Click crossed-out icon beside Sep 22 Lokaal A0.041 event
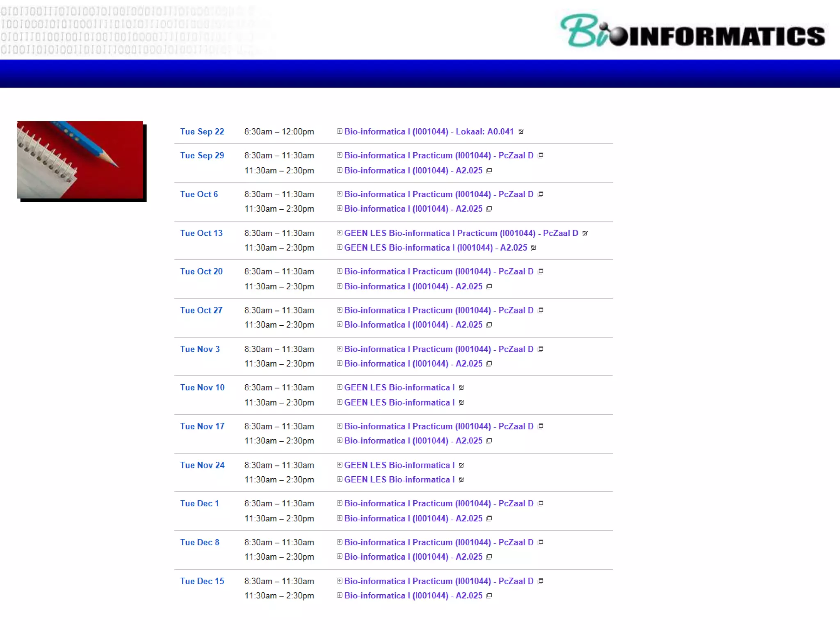This screenshot has height=630, width=840. (521, 132)
